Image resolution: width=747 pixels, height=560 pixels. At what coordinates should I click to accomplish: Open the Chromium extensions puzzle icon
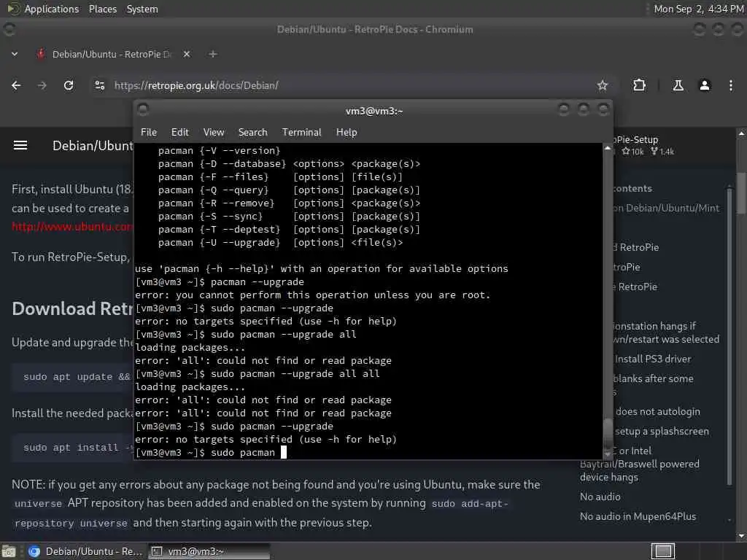click(639, 85)
